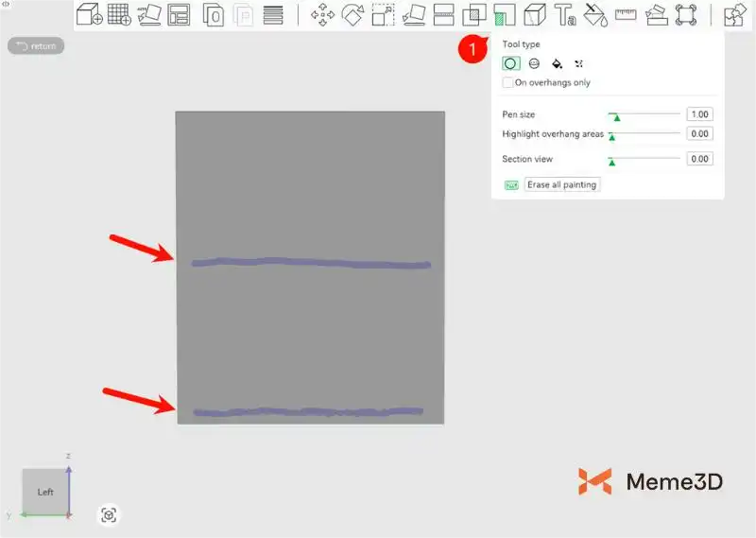Click the Erase all painting button
Viewport: 756px width, 538px height.
click(561, 185)
